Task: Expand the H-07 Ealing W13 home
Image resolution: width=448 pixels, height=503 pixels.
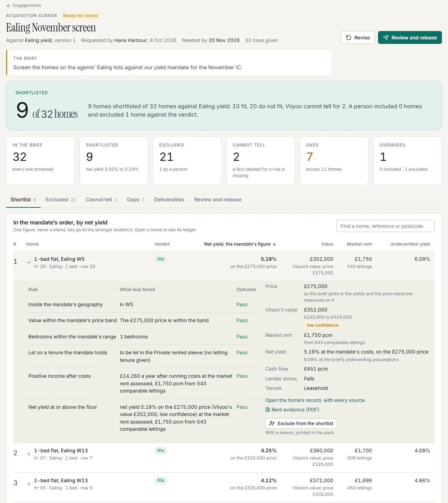Action: [x=29, y=454]
